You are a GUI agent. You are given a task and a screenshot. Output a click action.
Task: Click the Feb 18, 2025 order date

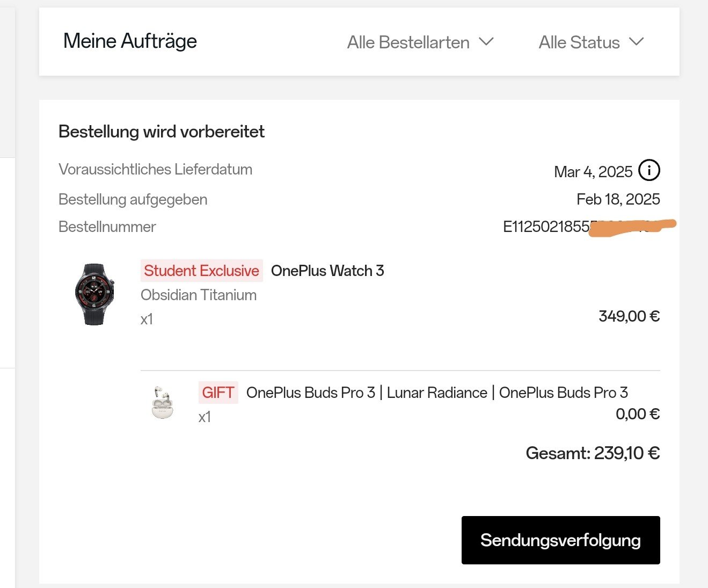618,199
